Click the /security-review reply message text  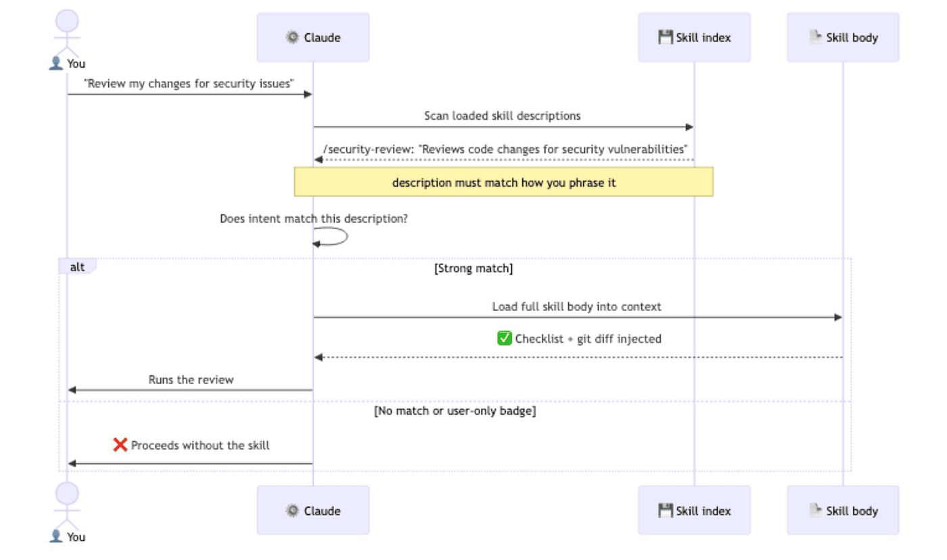coord(506,148)
